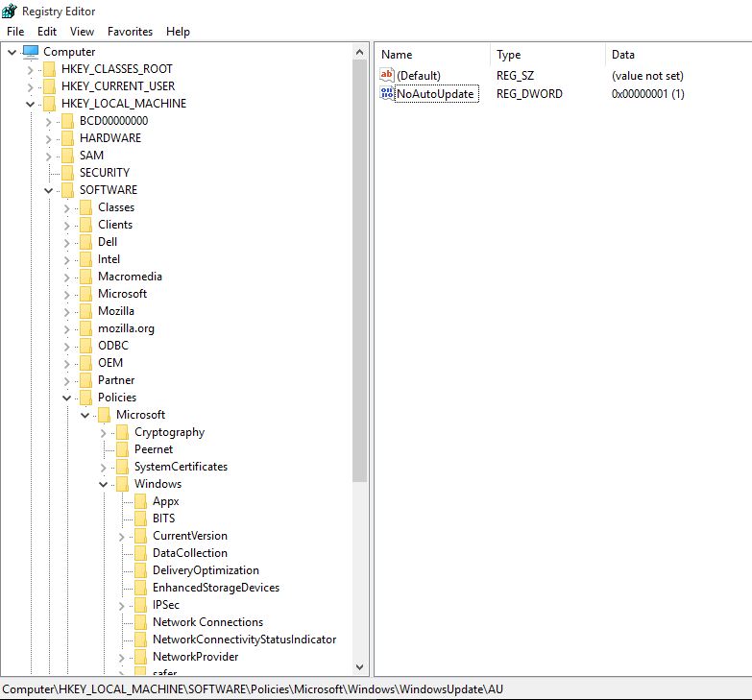This screenshot has height=700, width=752.
Task: Click the DeliveryOptimization folder icon
Action: (140, 570)
